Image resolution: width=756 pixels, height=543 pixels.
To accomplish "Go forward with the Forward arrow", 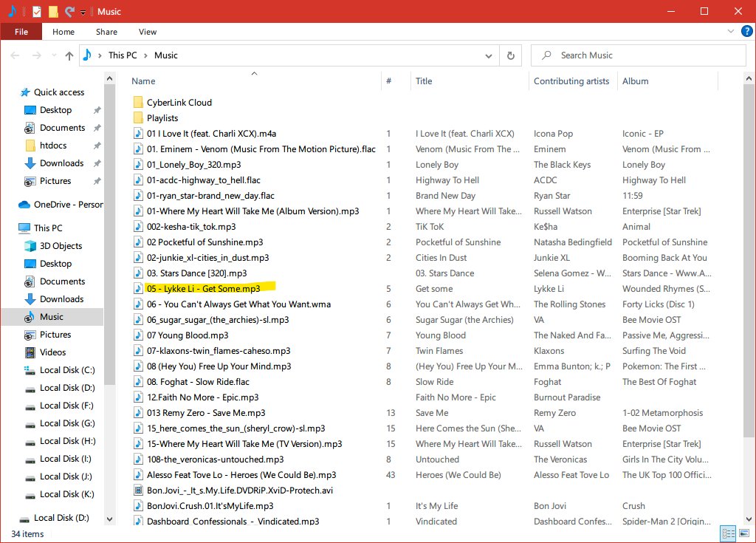I will tap(37, 55).
